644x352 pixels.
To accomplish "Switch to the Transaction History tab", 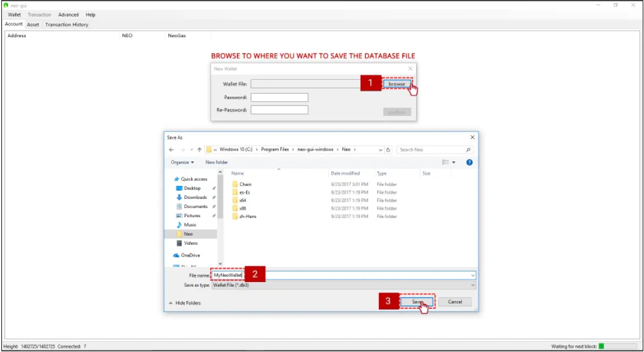I will tap(67, 25).
